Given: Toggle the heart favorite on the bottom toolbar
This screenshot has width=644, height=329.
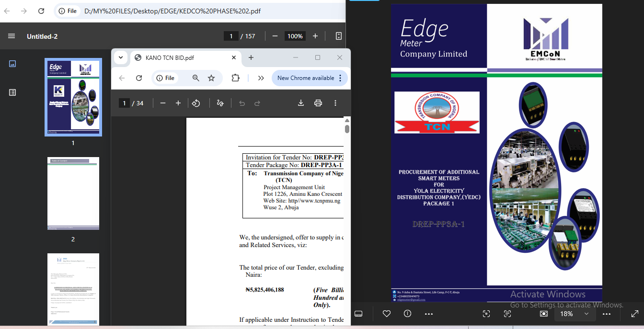Looking at the screenshot, I should (x=386, y=314).
